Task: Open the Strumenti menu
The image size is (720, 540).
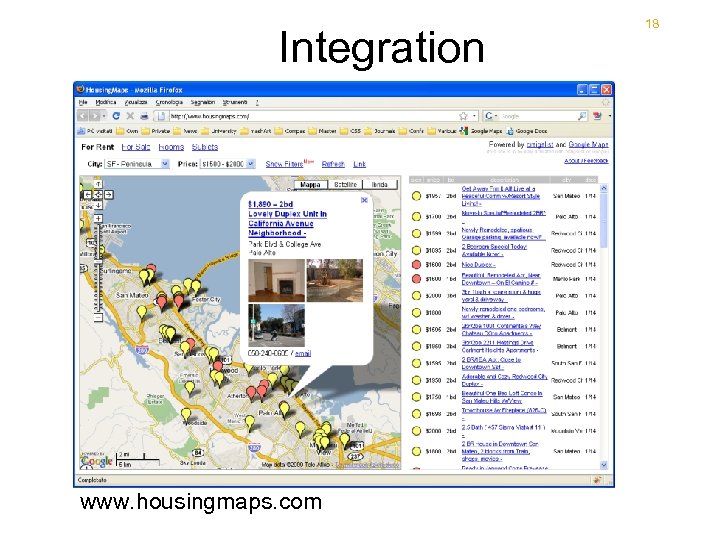Action: tap(235, 102)
